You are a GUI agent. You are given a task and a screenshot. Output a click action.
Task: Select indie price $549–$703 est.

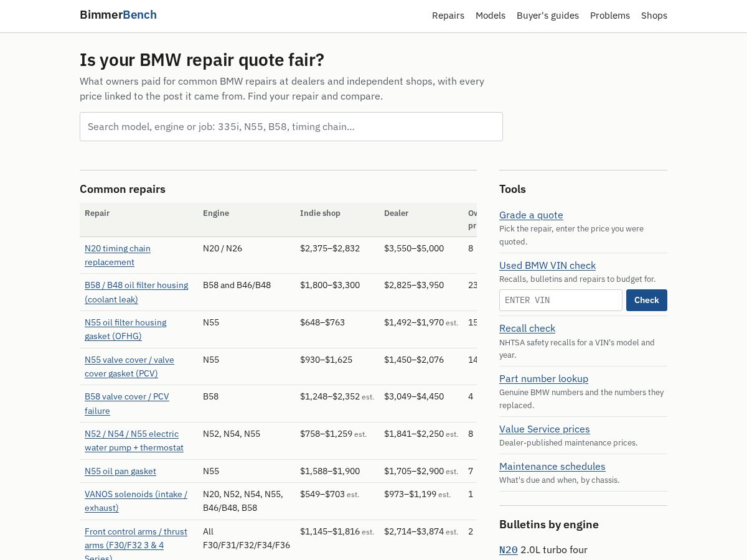pyautogui.click(x=329, y=494)
